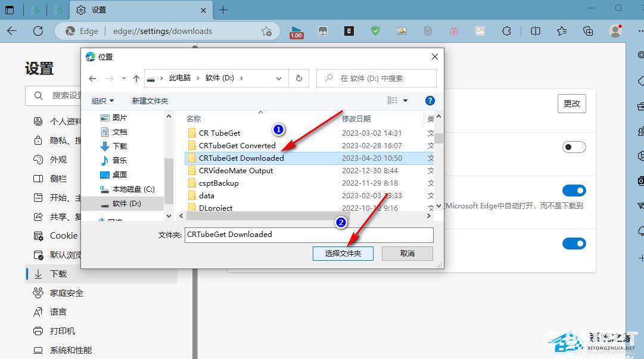Go up one folder level in dialog

pos(136,79)
